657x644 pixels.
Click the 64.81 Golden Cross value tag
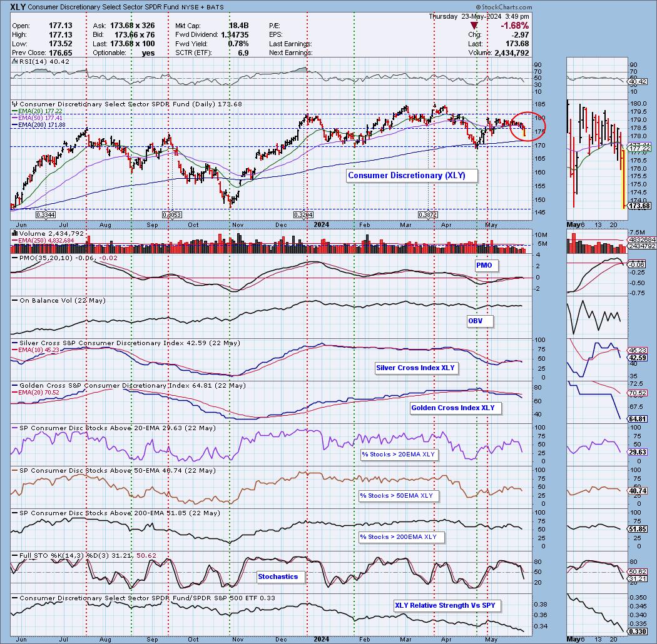tap(638, 419)
